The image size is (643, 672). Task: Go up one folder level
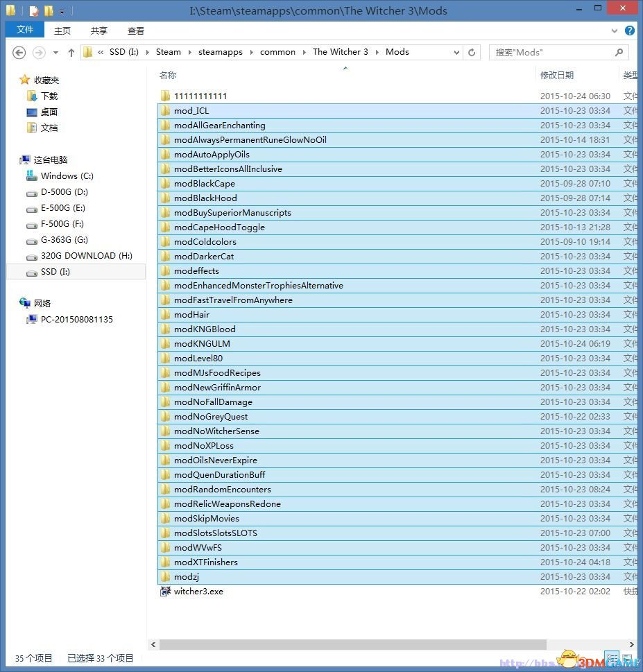tap(71, 52)
